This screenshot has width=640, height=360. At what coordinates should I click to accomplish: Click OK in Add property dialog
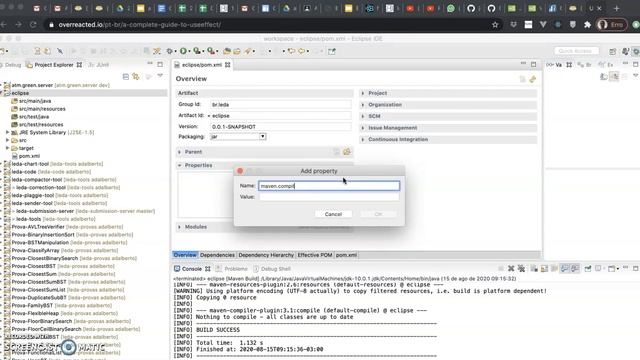[378, 214]
